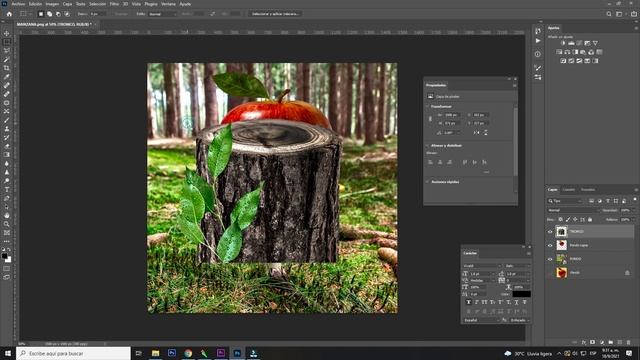Collapse the Alinear y distribuir section
This screenshot has width=640, height=360.
coord(427,145)
